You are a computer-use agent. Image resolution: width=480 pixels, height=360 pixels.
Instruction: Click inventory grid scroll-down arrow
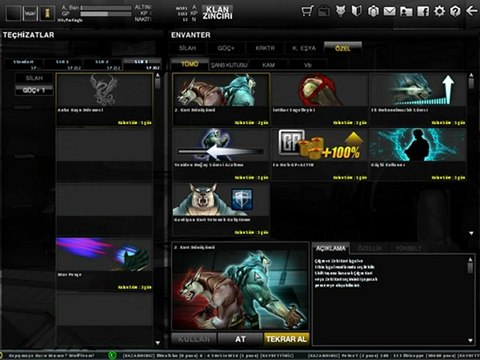click(471, 233)
